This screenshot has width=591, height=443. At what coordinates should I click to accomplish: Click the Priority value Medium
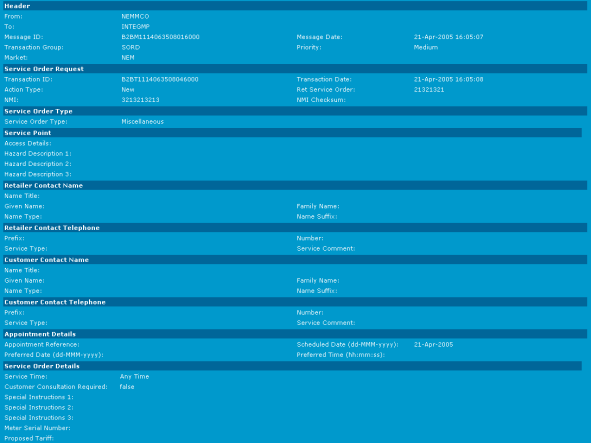pyautogui.click(x=426, y=48)
